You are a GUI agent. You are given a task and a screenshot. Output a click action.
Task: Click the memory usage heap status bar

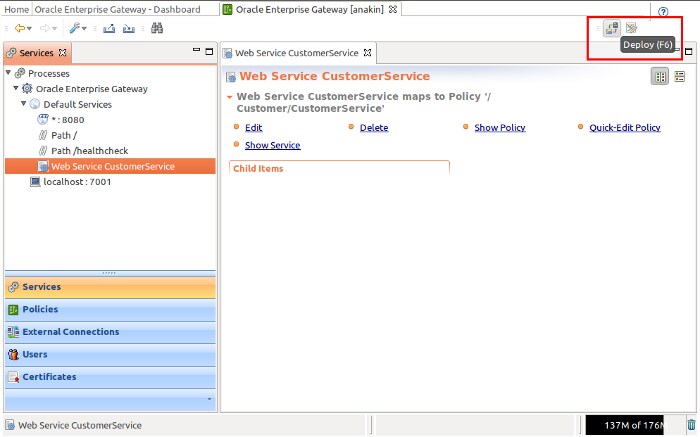coord(625,425)
